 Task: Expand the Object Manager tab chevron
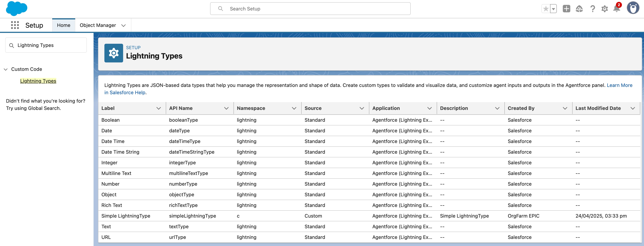(x=123, y=25)
